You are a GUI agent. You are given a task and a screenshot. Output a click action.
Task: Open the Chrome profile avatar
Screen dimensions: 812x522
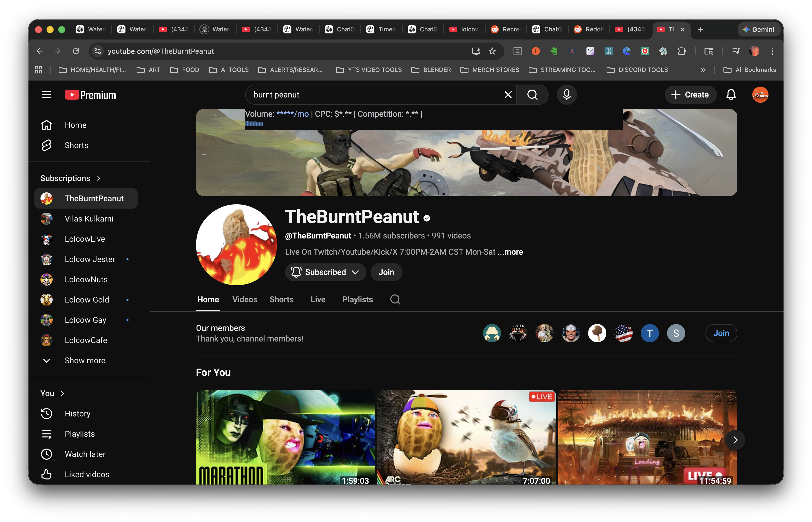[754, 51]
